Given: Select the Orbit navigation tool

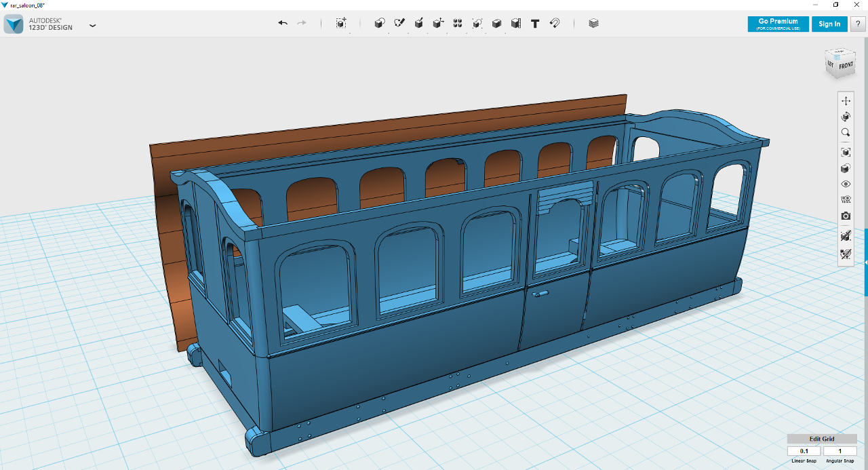Looking at the screenshot, I should point(846,117).
